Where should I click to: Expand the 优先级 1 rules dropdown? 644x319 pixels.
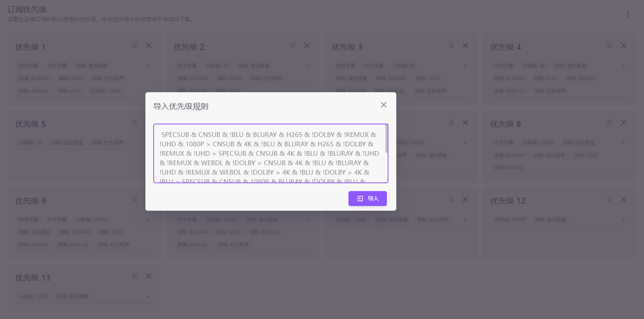[x=149, y=66]
